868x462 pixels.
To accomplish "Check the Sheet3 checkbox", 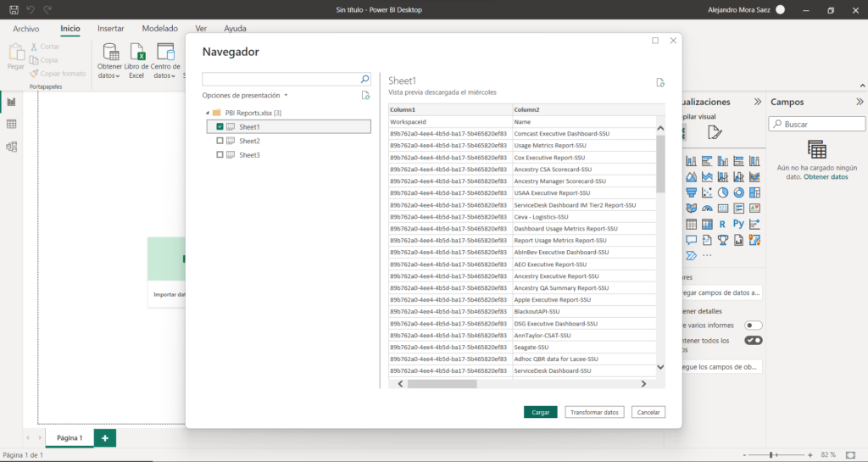I will click(x=220, y=155).
